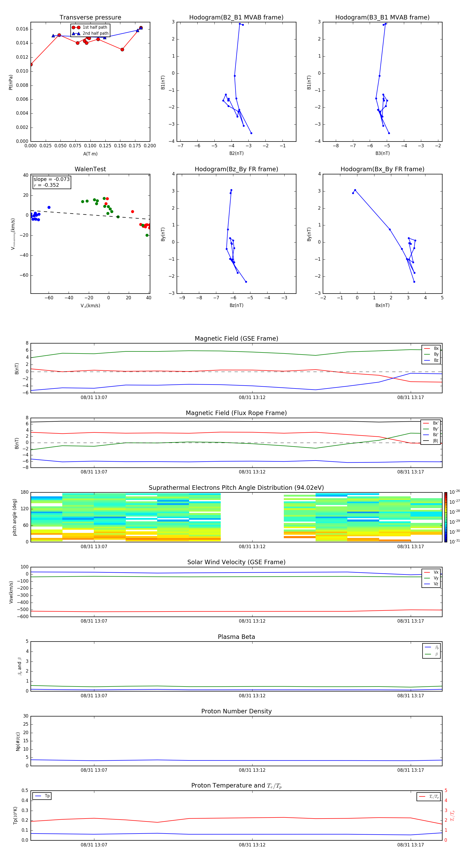This screenshot has height=868, width=473.
Task: Click the Np(#/cc) axis label
Action: point(18,741)
